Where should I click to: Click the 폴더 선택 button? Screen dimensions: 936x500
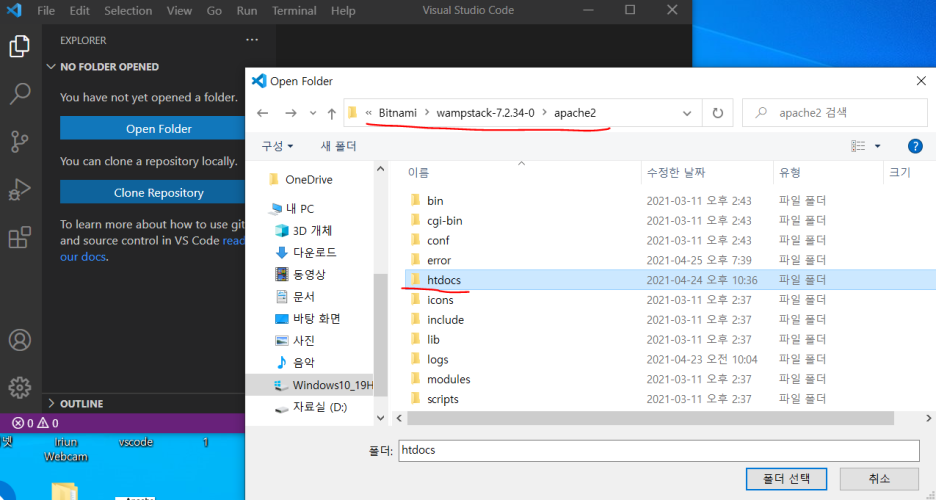(786, 479)
